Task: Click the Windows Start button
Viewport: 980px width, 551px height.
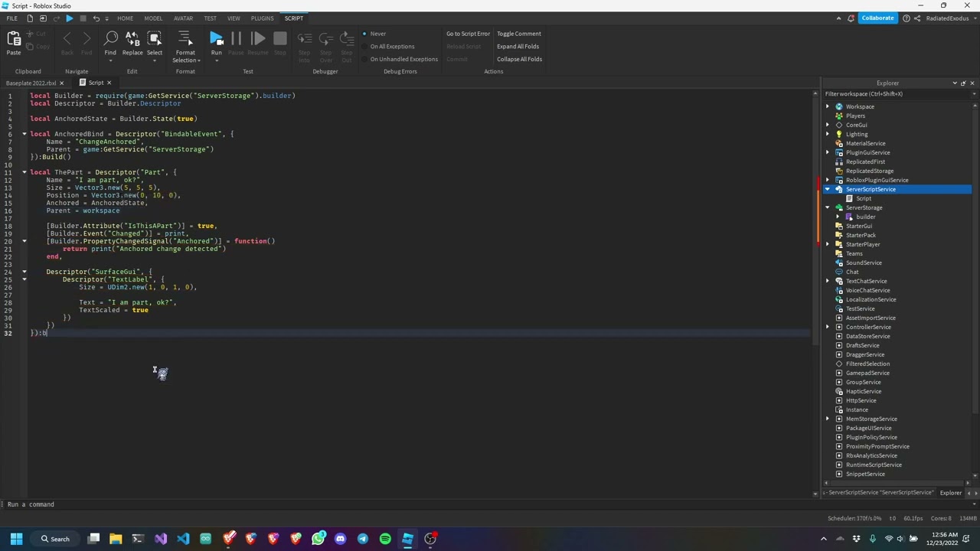Action: click(16, 539)
